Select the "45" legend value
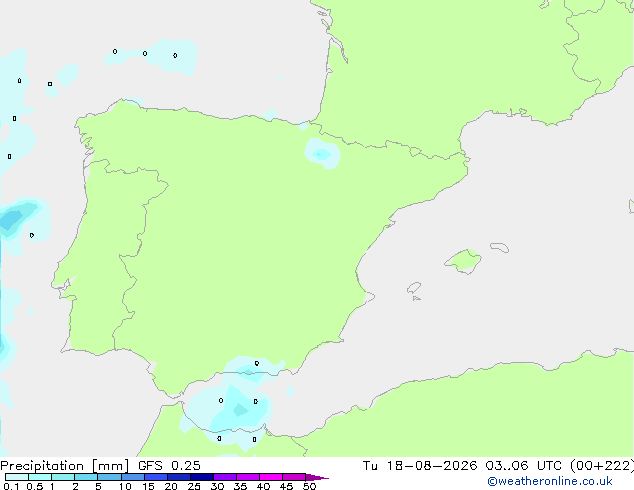This screenshot has height=490, width=634. click(286, 486)
